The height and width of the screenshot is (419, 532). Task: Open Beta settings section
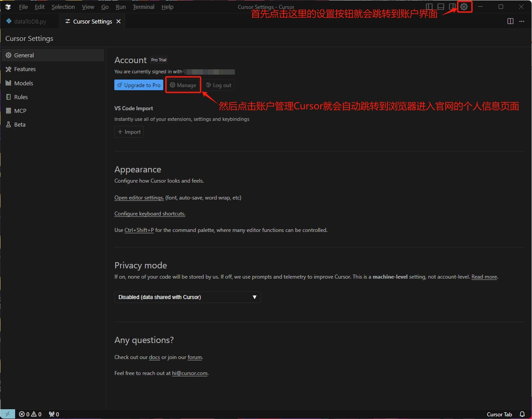[x=53, y=124]
